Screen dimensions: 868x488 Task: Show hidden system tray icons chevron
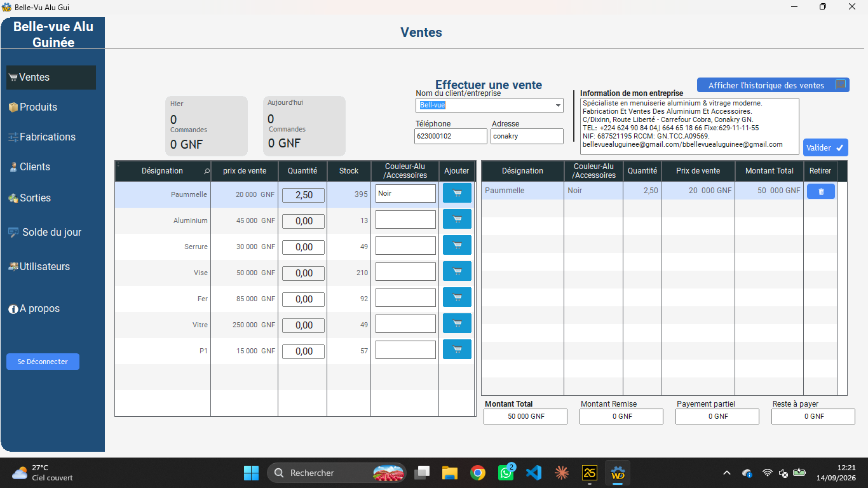click(x=727, y=473)
